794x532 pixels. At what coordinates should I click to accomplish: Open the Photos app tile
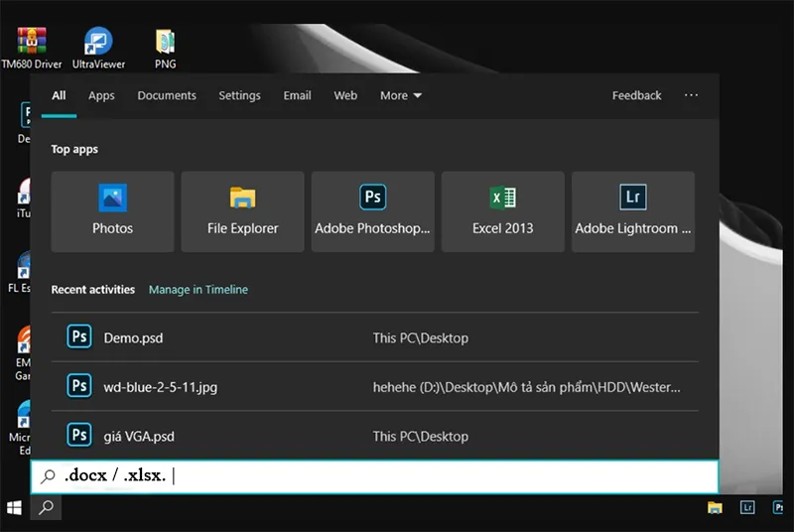112,211
